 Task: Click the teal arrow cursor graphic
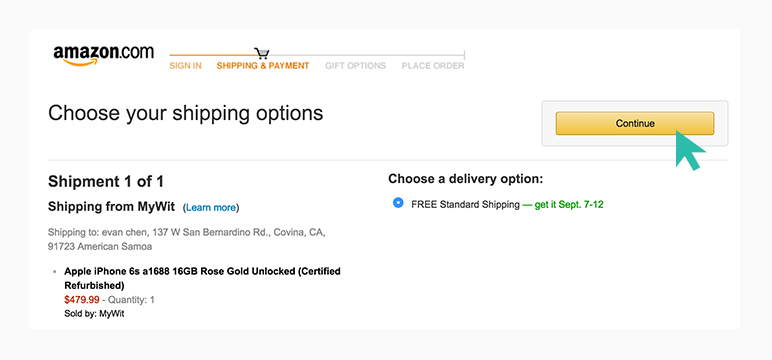point(690,151)
